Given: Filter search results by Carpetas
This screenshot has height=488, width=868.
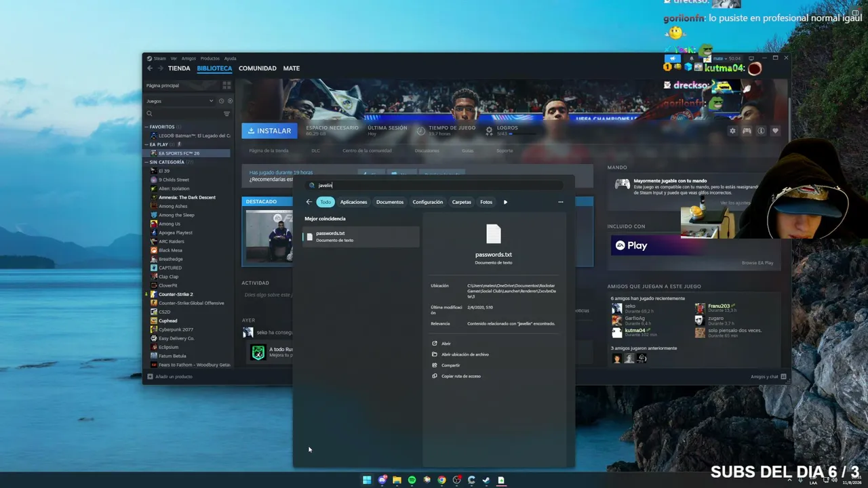Looking at the screenshot, I should [462, 202].
